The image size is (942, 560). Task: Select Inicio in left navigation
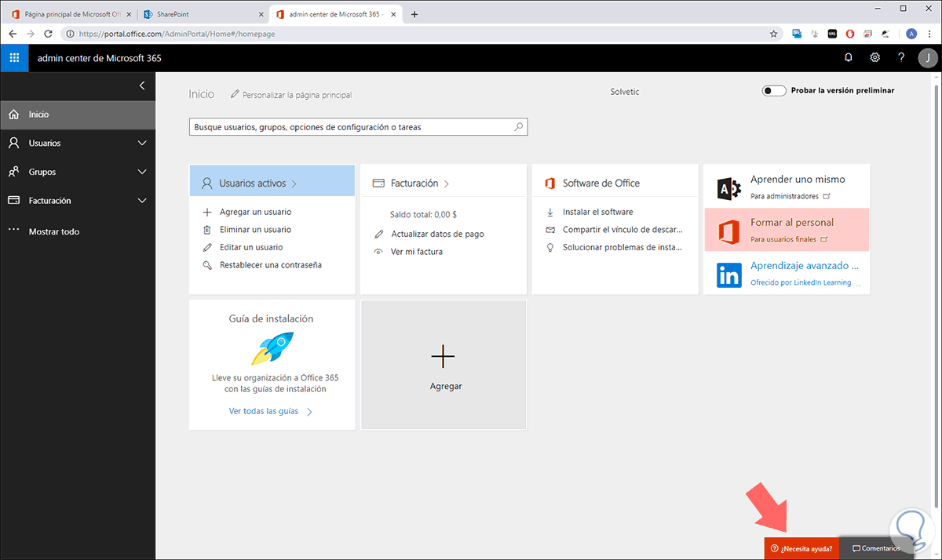(78, 115)
